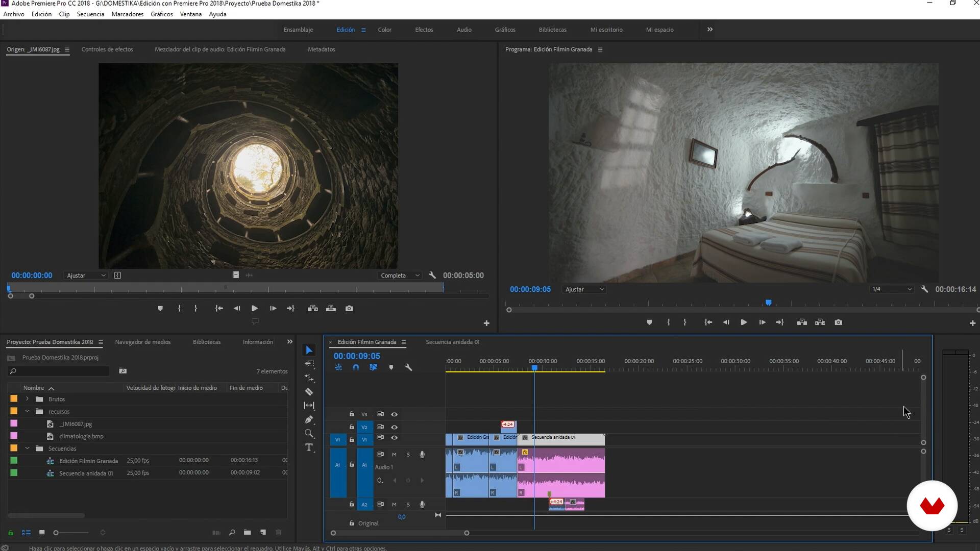Play the Program monitor sequence
980x551 pixels.
[744, 322]
